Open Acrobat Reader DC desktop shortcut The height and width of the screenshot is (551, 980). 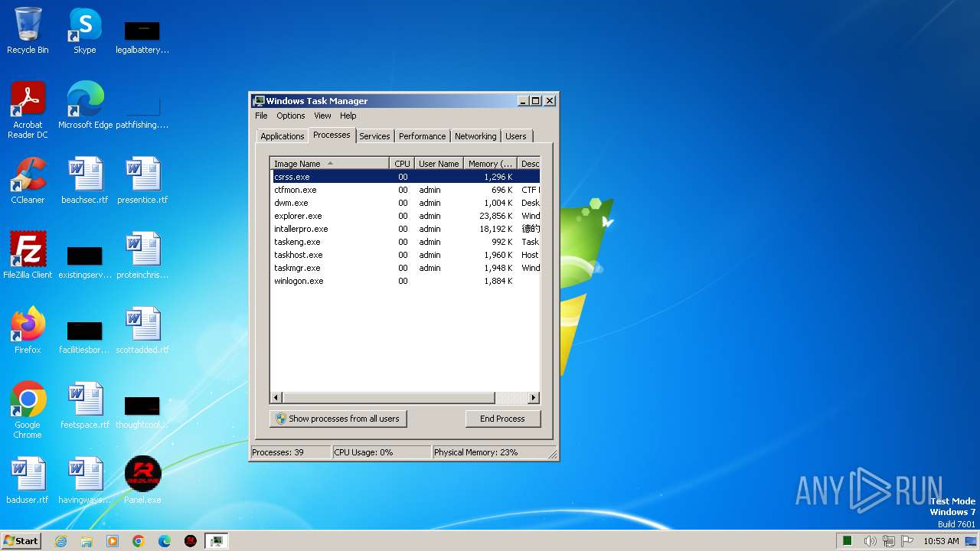tap(28, 109)
